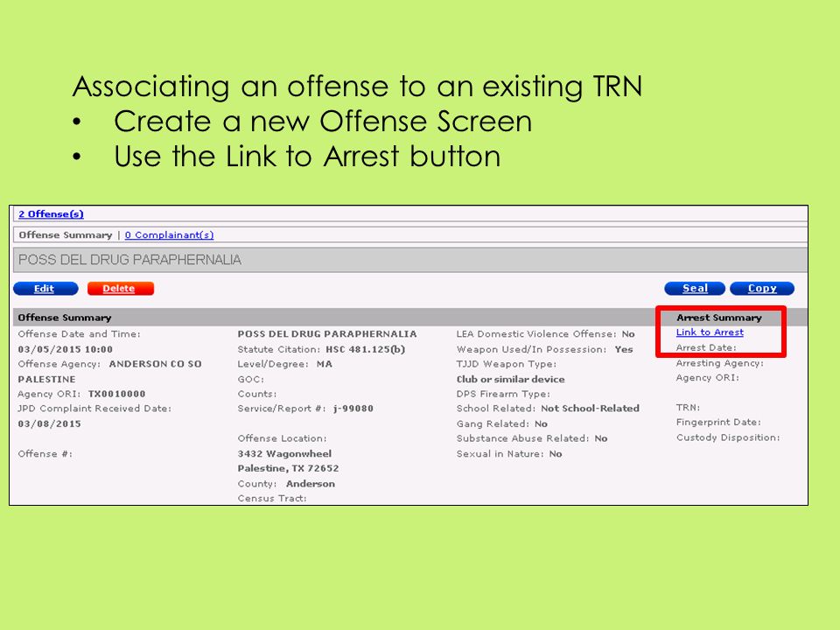Click the Seal button

pos(695,289)
